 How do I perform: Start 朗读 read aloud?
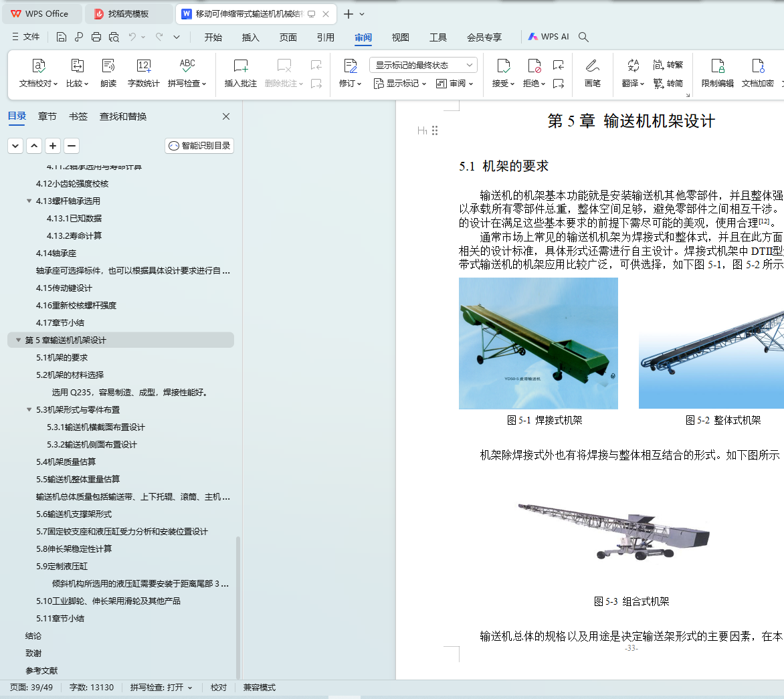tap(108, 73)
